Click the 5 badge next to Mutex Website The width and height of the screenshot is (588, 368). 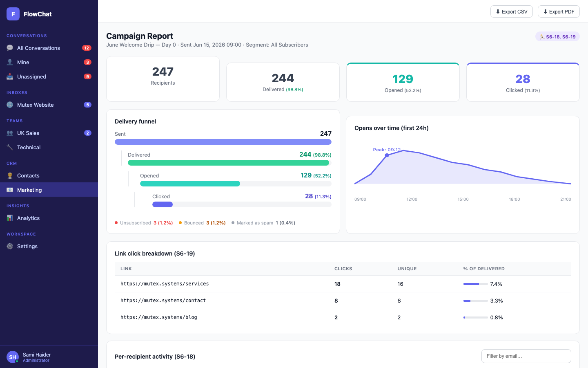point(87,105)
